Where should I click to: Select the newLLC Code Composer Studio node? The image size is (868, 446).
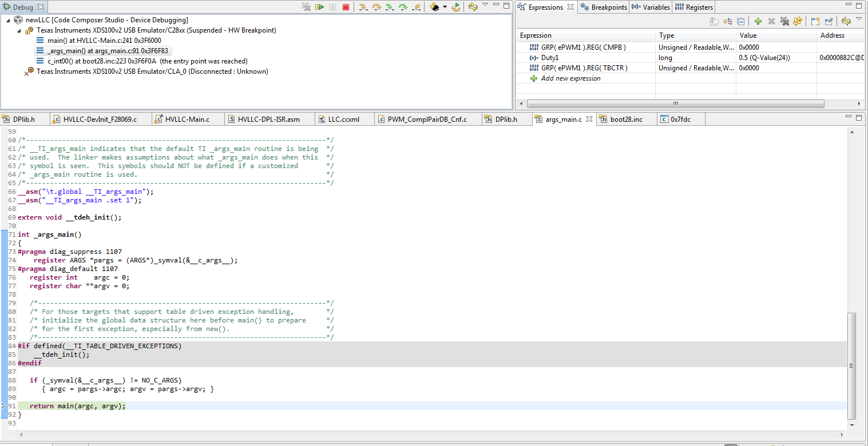pyautogui.click(x=101, y=20)
